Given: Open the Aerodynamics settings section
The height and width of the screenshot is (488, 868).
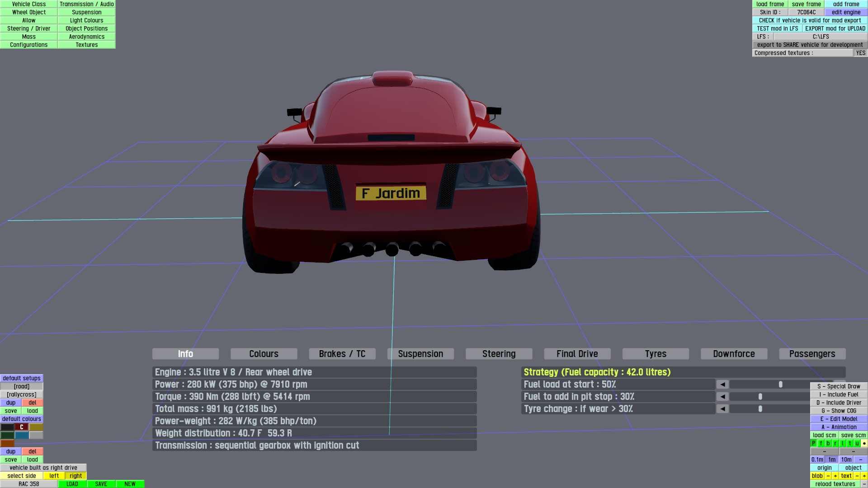Looking at the screenshot, I should [86, 37].
